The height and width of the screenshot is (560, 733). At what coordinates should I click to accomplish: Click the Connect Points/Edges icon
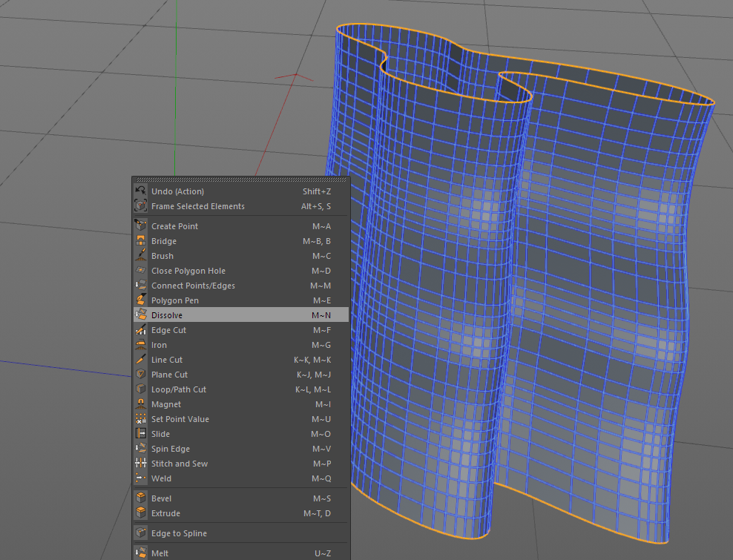(x=141, y=285)
